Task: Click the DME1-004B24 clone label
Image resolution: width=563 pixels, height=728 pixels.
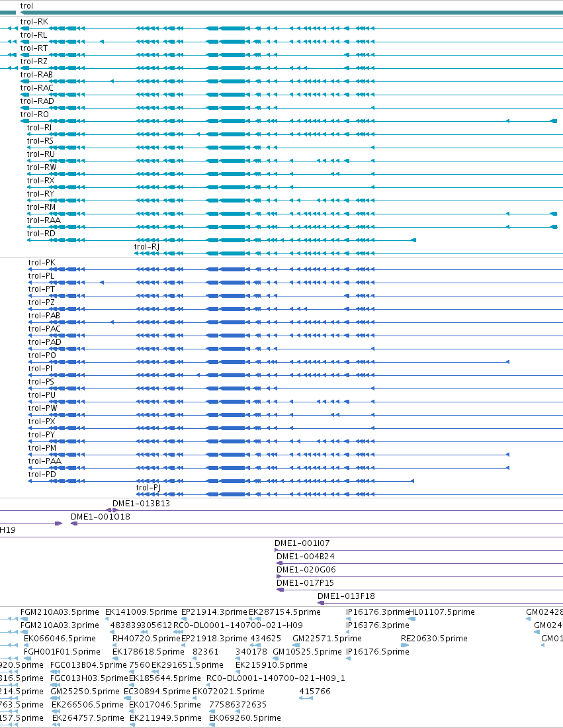Action: click(306, 556)
